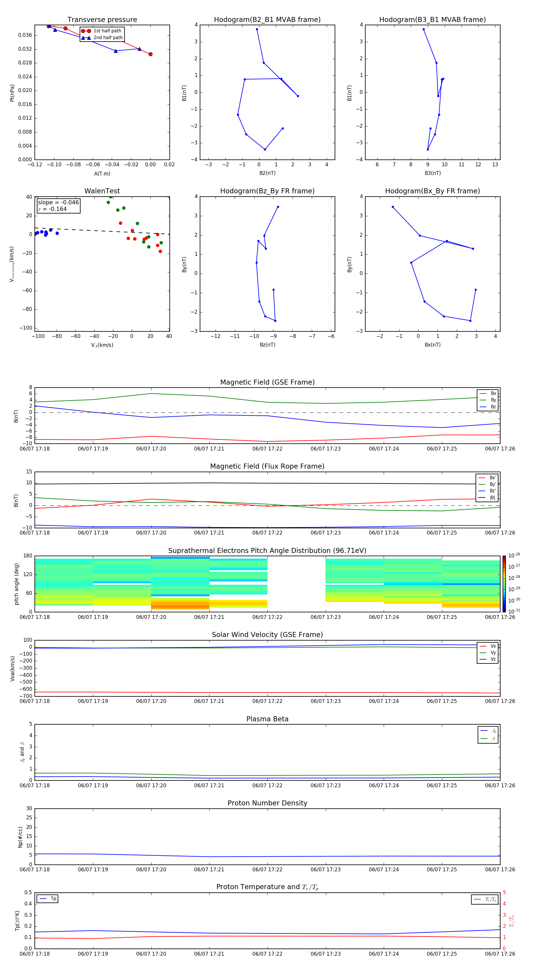Select the '2nd half path' legend entry
Image resolution: width=535 pixels, height=980 pixels.
click(102, 38)
